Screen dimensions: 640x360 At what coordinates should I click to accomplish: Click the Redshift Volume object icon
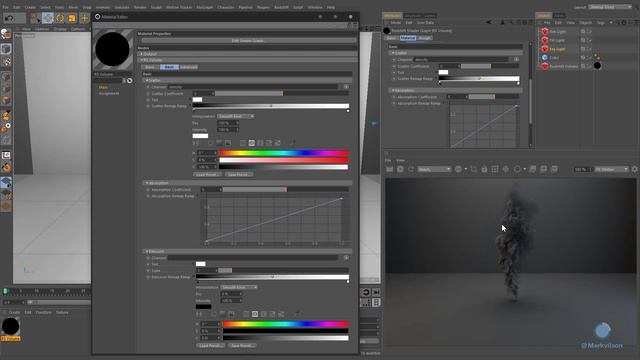point(544,66)
